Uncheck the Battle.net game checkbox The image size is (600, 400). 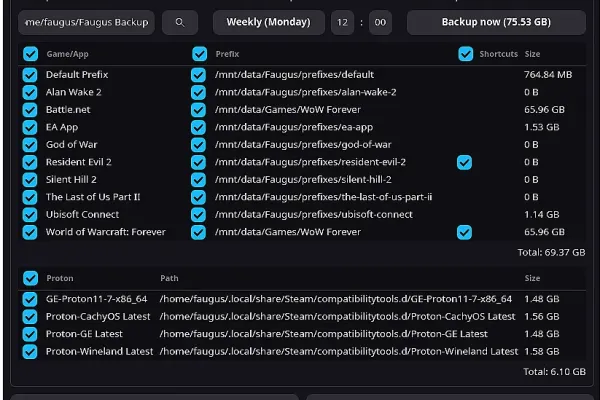(30, 110)
